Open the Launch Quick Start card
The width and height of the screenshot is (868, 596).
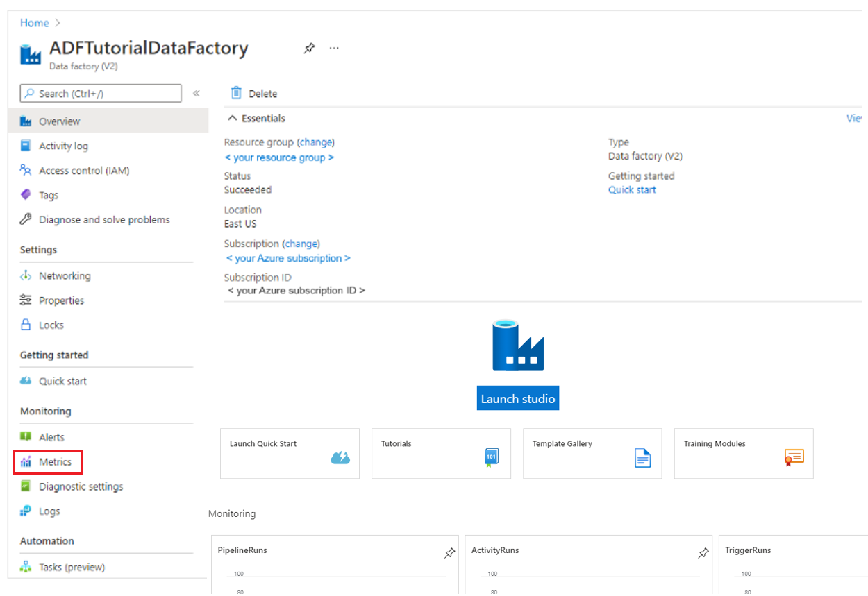(290, 454)
